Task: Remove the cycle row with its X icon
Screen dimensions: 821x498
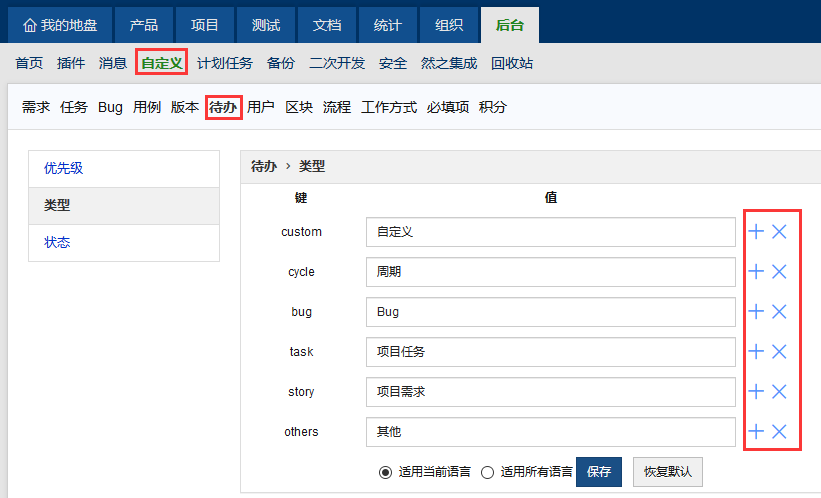Action: [779, 271]
